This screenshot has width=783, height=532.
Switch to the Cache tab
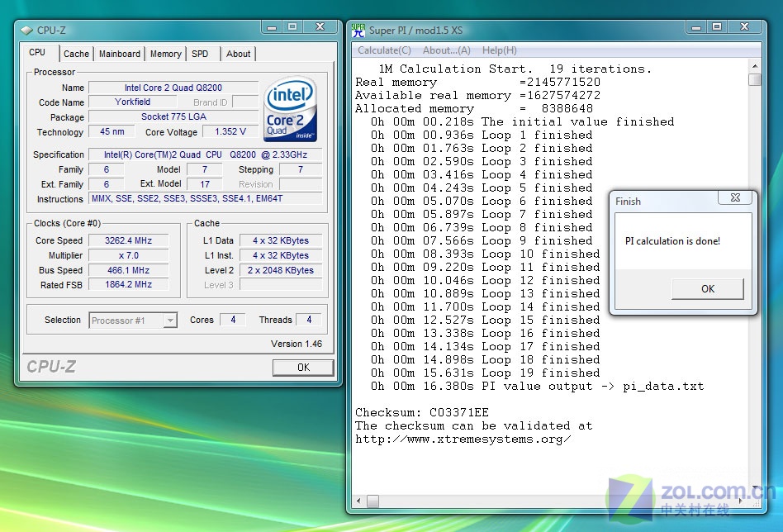click(76, 54)
